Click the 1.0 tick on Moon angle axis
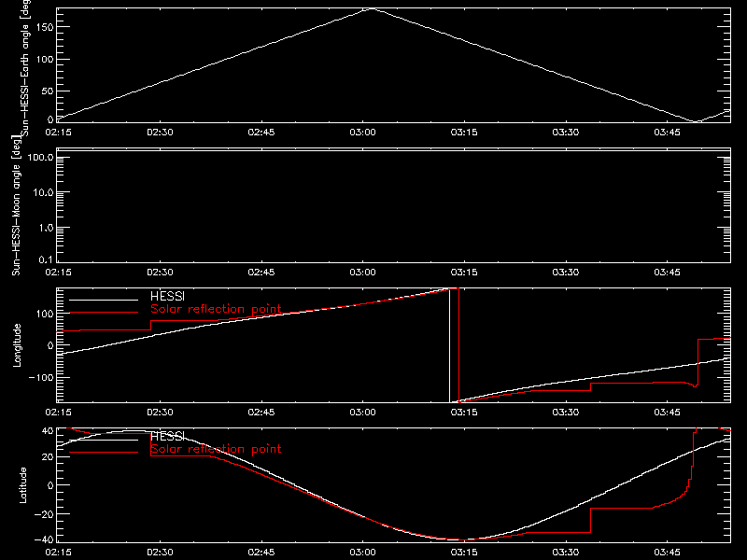This screenshot has height=560, width=747. 46,228
